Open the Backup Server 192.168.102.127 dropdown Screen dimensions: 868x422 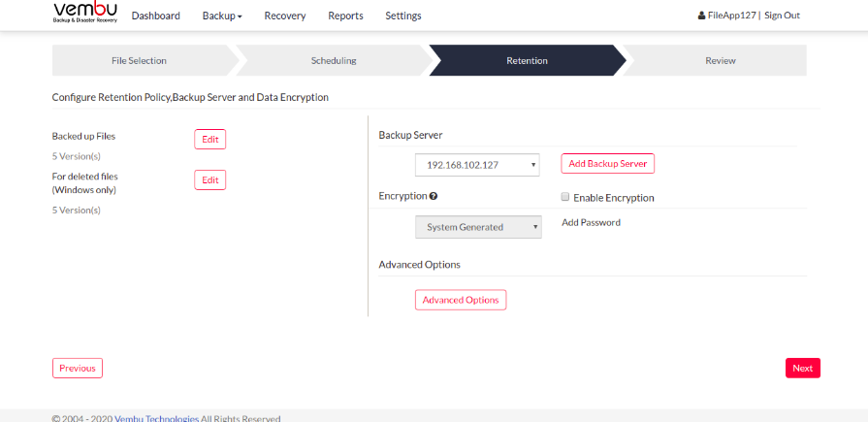477,165
